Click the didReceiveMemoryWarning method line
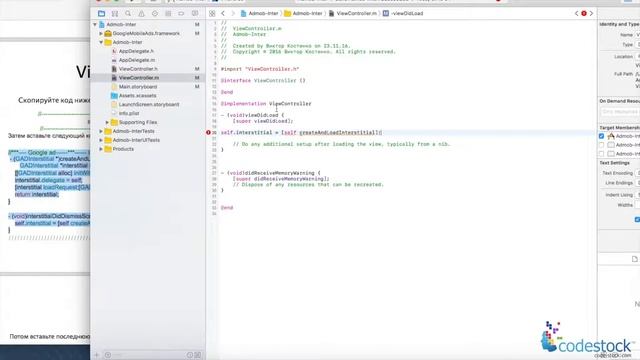This screenshot has height=360, width=640. coord(271,173)
